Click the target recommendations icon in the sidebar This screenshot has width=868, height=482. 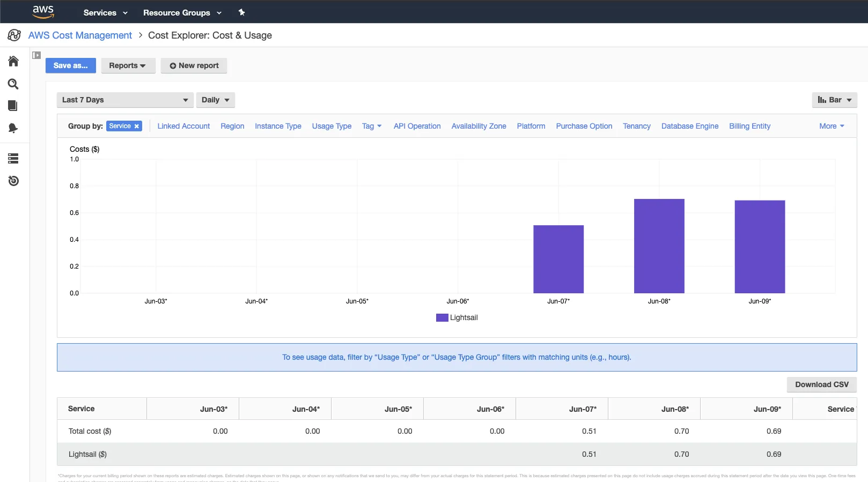tap(13, 181)
